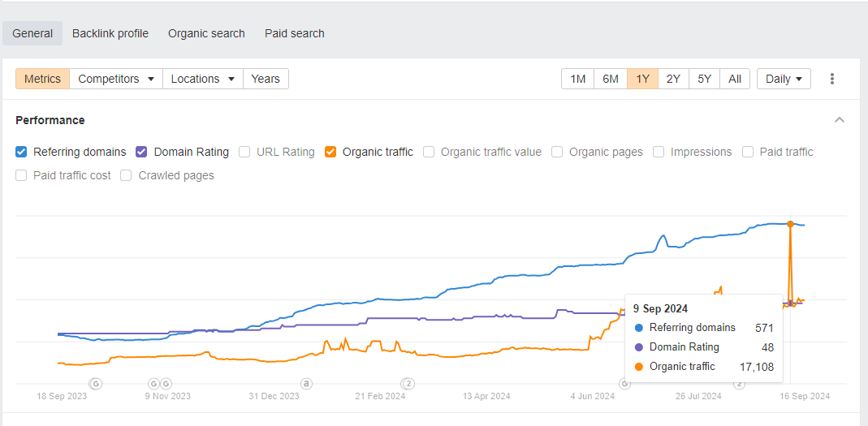Disable the Domain Rating checkbox
The height and width of the screenshot is (426, 868).
pyautogui.click(x=141, y=152)
